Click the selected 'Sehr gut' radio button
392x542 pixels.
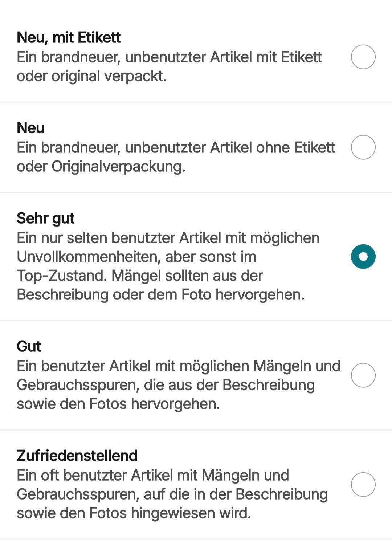tap(363, 257)
